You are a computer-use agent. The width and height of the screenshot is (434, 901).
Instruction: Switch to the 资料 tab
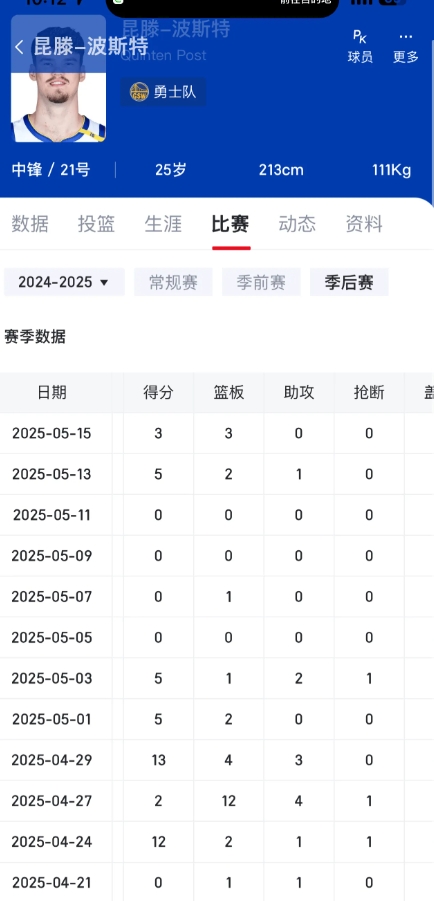[x=364, y=224]
